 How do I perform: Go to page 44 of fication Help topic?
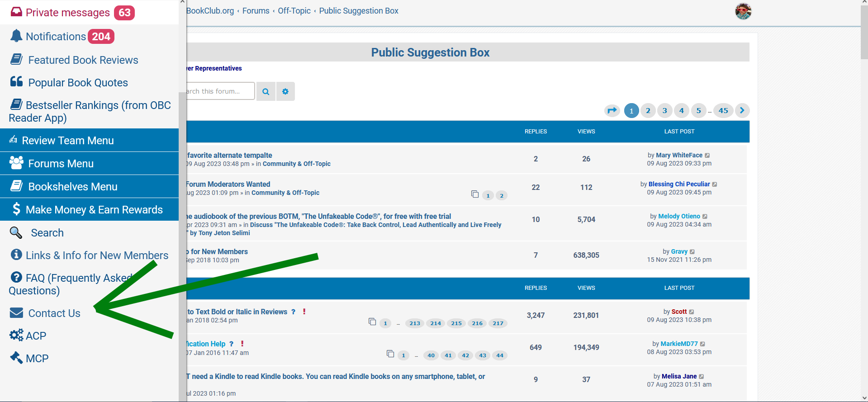click(500, 355)
